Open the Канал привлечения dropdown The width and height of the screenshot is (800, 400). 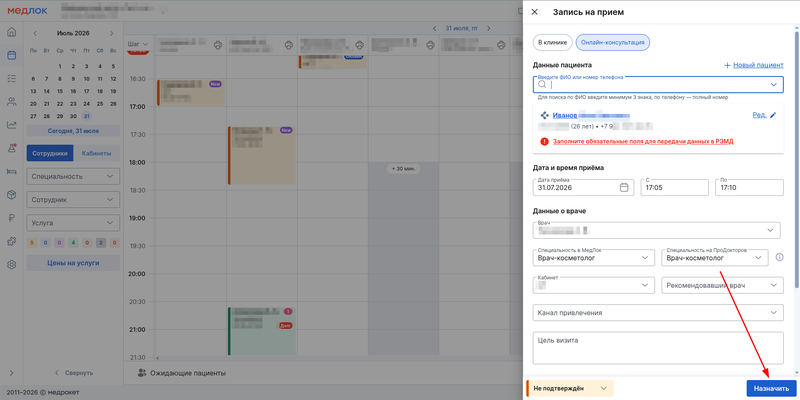(658, 313)
